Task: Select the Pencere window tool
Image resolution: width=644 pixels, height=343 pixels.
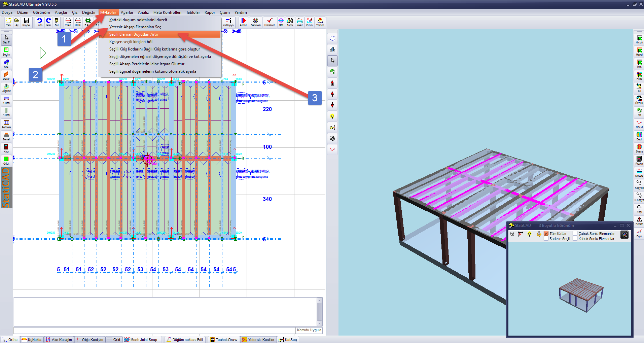Action: pos(6,124)
